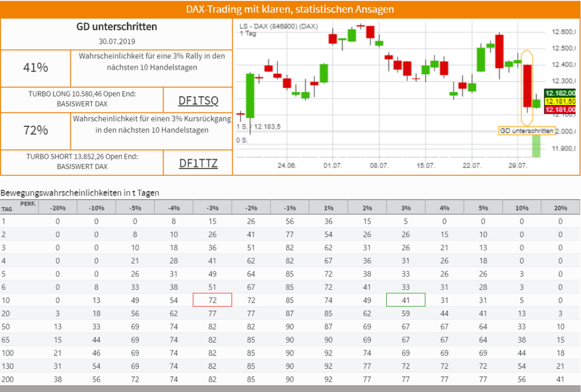Click the 29.07. date on the chart axis

point(517,165)
